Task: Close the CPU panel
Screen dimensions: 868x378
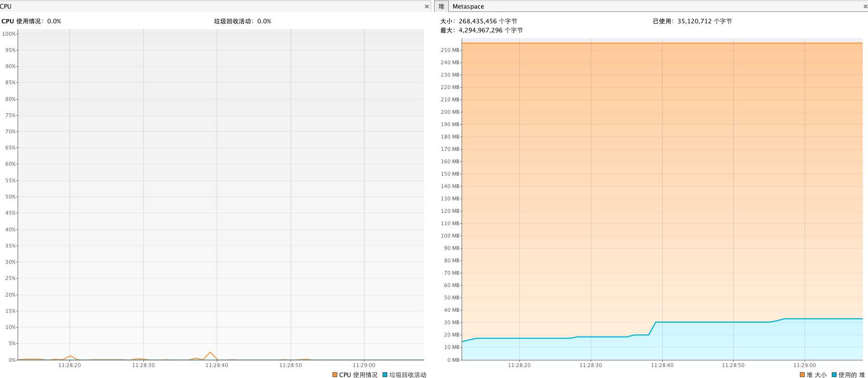Action: 426,7
